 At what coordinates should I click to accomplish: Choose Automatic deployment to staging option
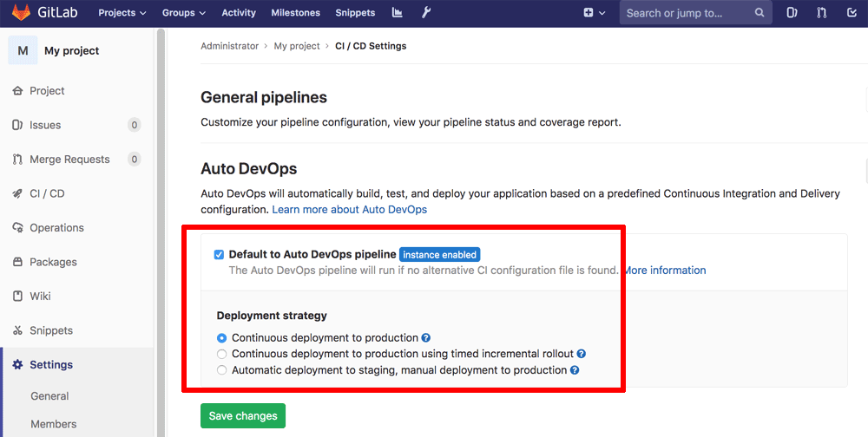[222, 370]
